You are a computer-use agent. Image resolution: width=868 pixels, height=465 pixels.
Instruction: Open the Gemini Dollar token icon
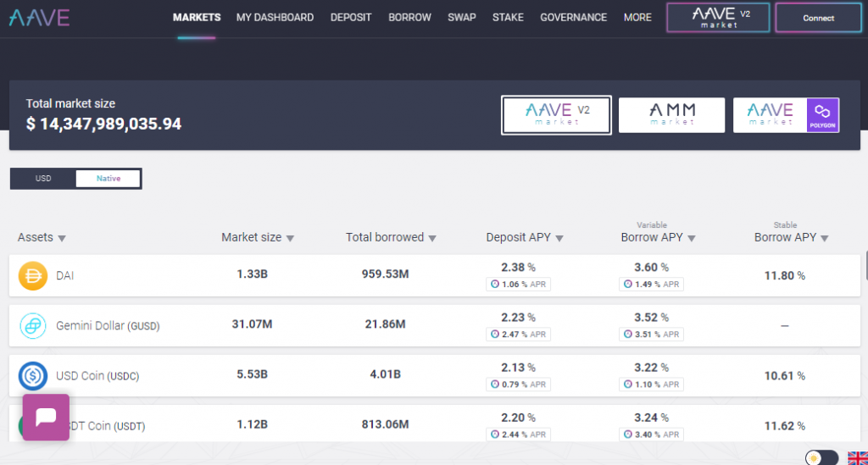click(x=33, y=325)
